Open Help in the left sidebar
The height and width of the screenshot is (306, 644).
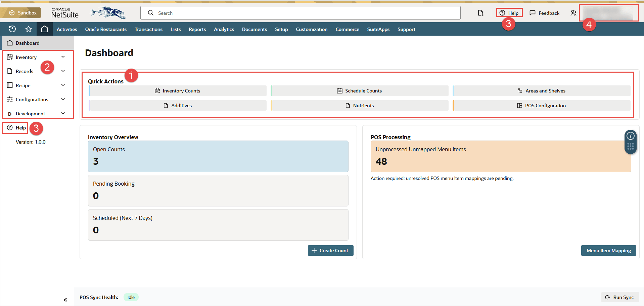[x=16, y=128]
